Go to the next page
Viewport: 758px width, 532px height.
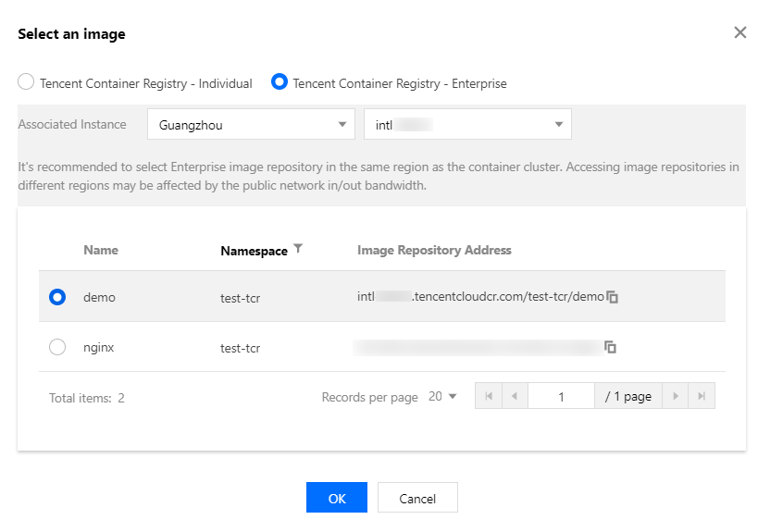(x=677, y=396)
